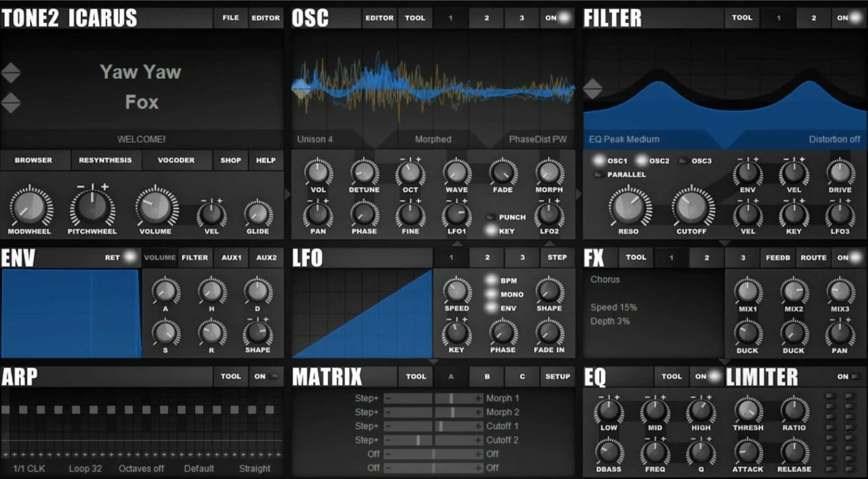
Task: Adjust the Morph 1 matrix amount slider
Action: pos(433,398)
